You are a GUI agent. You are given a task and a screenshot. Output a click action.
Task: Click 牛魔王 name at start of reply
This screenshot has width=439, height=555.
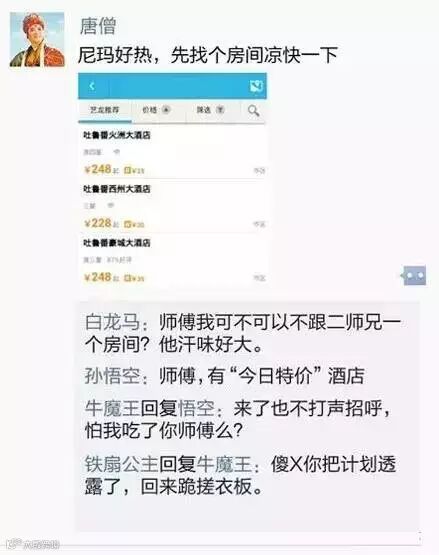tap(112, 409)
